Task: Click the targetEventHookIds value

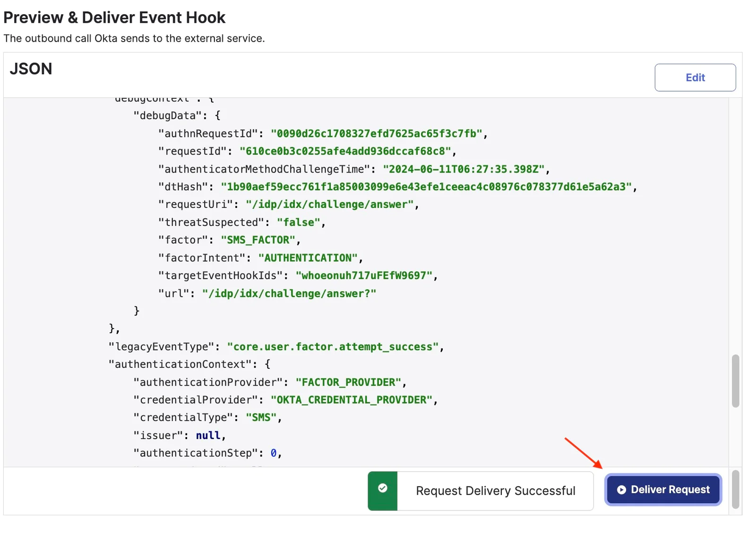Action: 364,276
